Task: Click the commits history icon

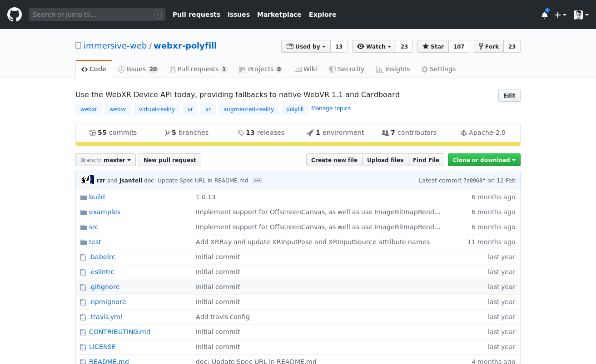Action: coord(93,133)
